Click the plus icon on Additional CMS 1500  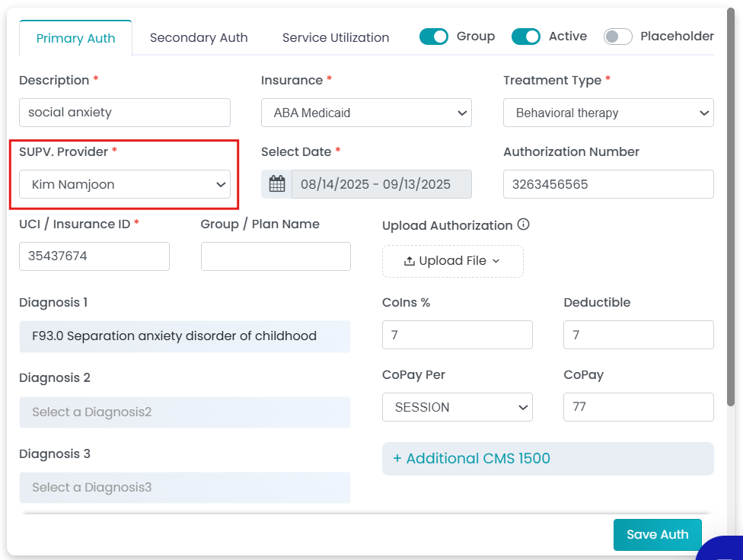click(397, 458)
